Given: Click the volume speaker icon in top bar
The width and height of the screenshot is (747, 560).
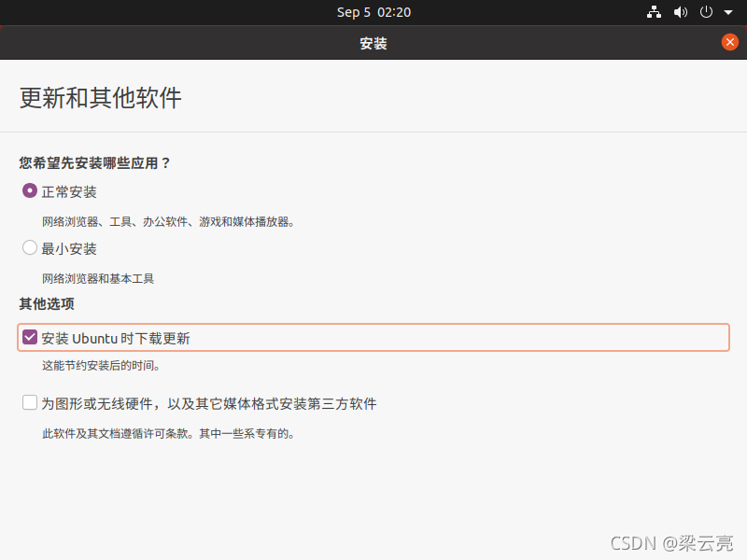Looking at the screenshot, I should [681, 12].
